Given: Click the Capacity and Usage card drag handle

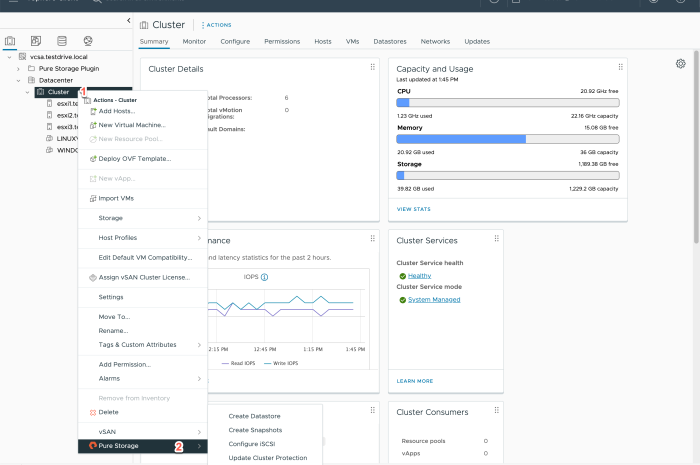Looking at the screenshot, I should pyautogui.click(x=621, y=67).
